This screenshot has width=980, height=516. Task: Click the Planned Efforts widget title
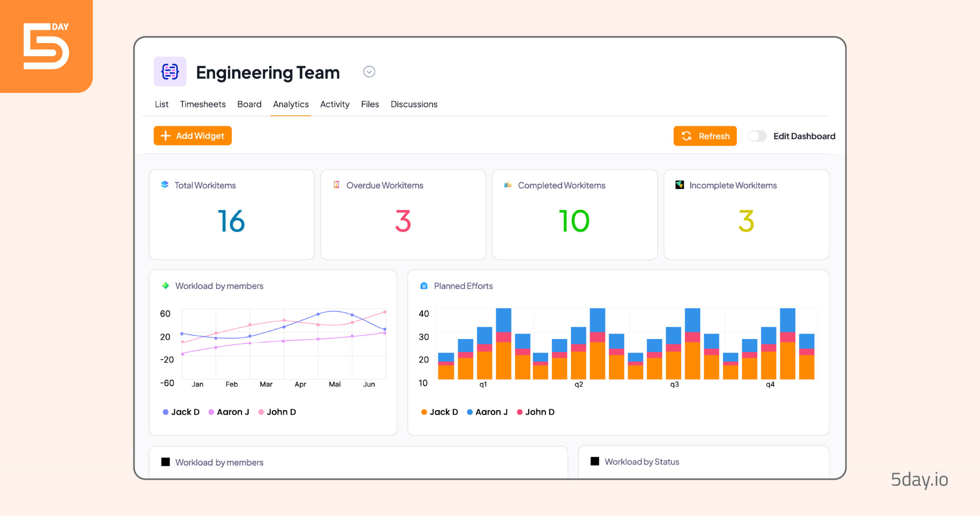463,286
